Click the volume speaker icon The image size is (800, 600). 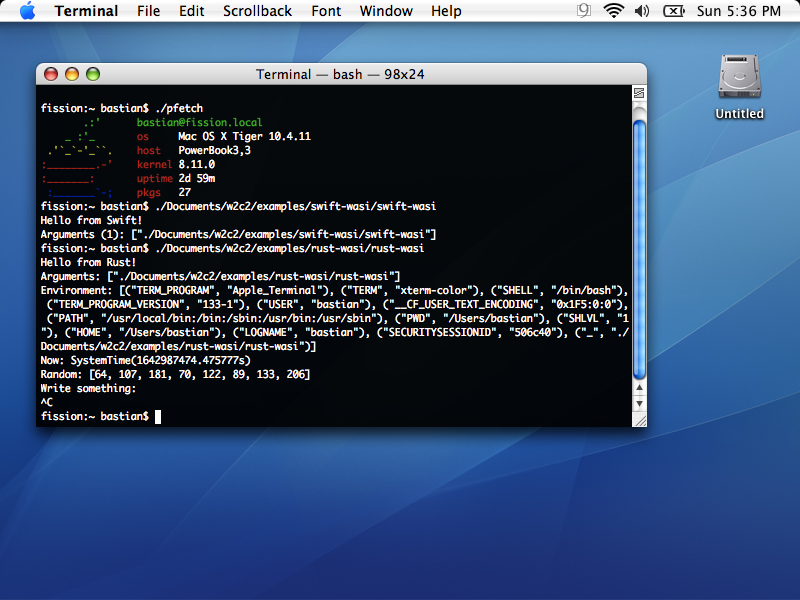point(642,11)
